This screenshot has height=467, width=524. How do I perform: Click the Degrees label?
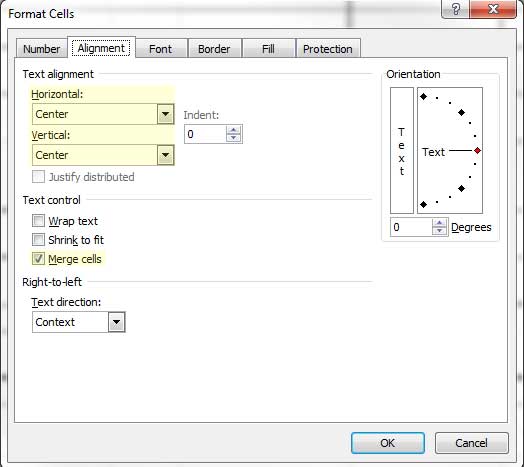click(471, 227)
